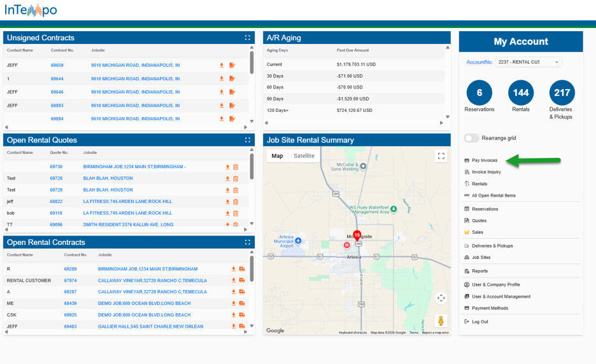Open the AccountNo dropdown
Screen dimensions: 596x364
[529, 62]
